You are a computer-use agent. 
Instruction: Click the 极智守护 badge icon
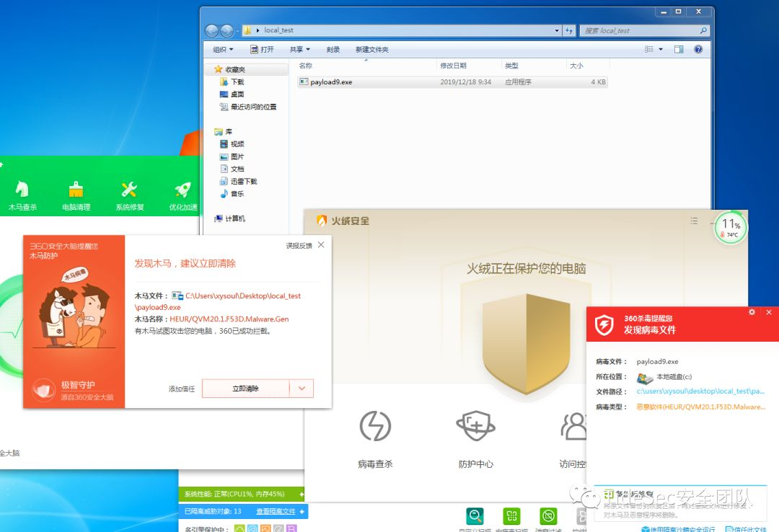(44, 390)
